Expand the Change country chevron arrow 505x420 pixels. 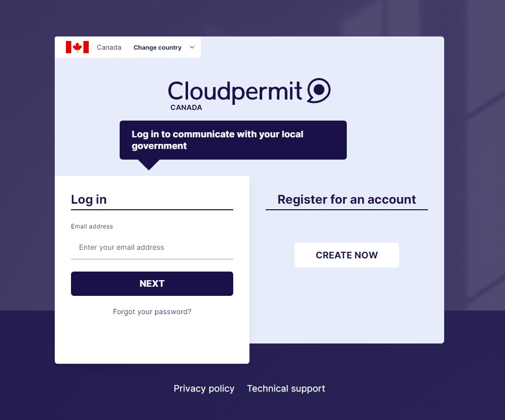pyautogui.click(x=192, y=47)
